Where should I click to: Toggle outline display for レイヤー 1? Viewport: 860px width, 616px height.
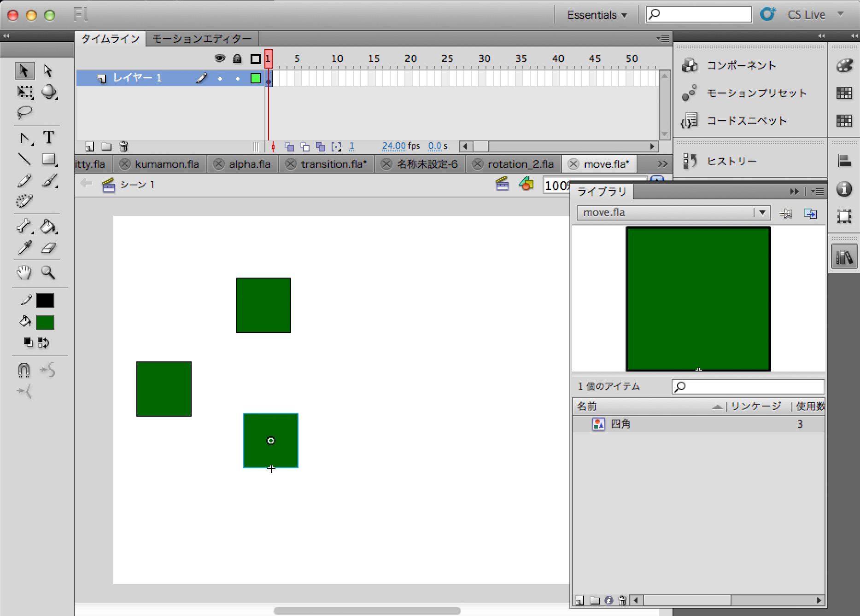tap(255, 79)
